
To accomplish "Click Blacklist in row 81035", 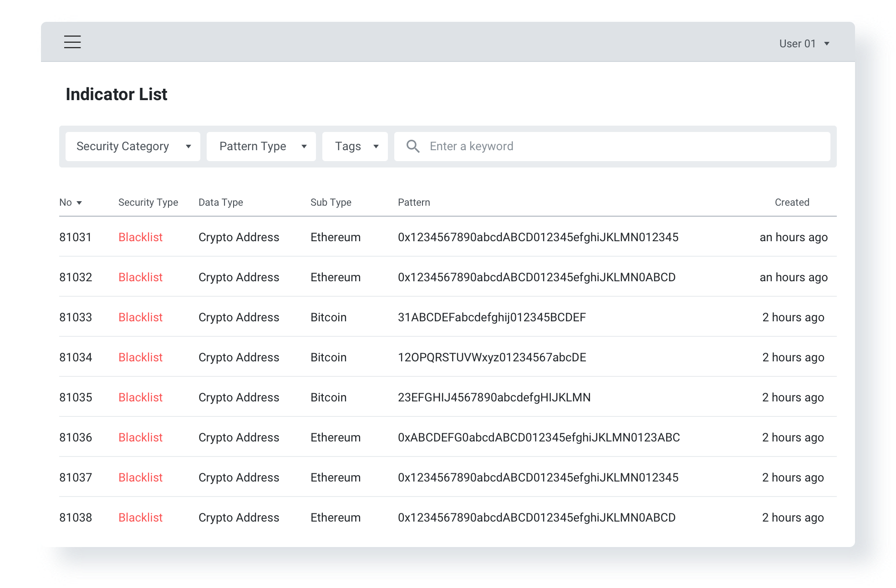I will point(140,397).
